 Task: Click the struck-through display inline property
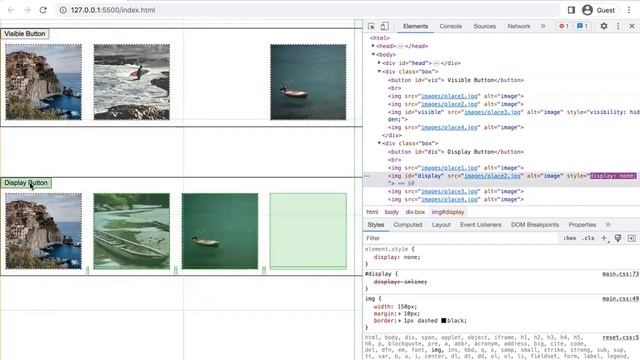[400, 282]
